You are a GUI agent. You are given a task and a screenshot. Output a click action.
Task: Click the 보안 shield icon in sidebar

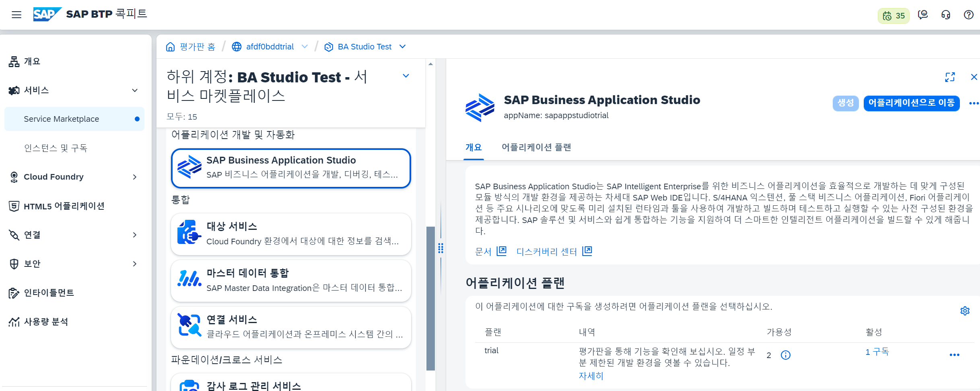(x=14, y=264)
